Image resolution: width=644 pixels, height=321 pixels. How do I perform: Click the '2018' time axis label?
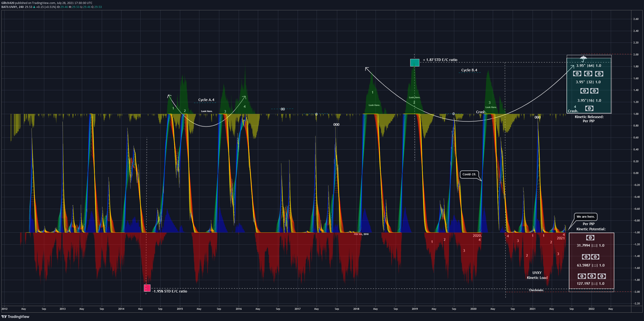point(356,309)
